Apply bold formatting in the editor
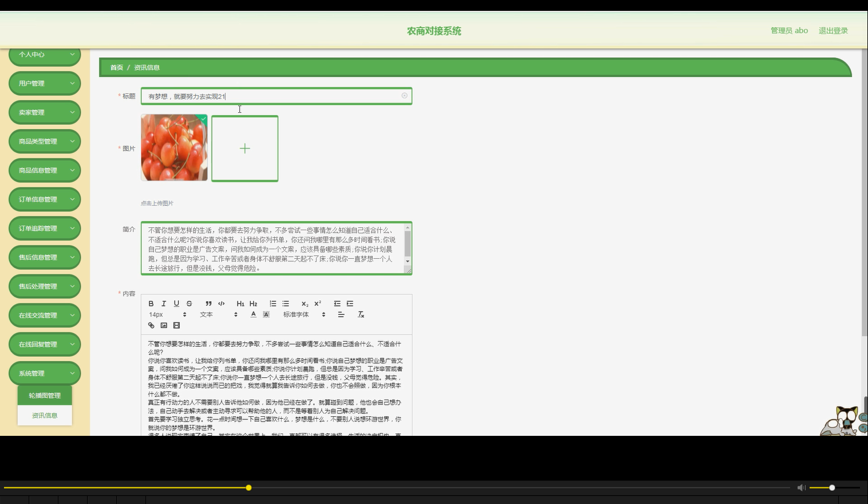The image size is (868, 504). 151,304
